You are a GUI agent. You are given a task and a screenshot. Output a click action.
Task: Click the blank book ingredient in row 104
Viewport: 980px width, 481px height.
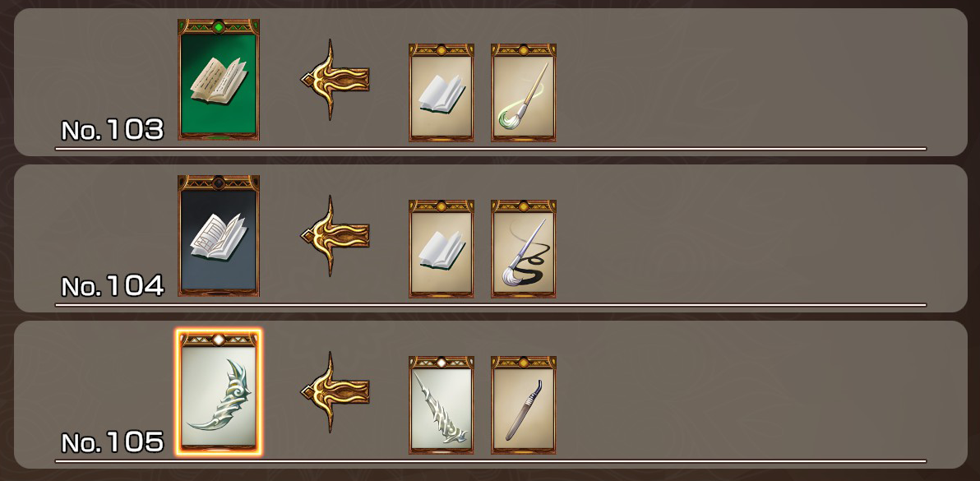point(441,248)
